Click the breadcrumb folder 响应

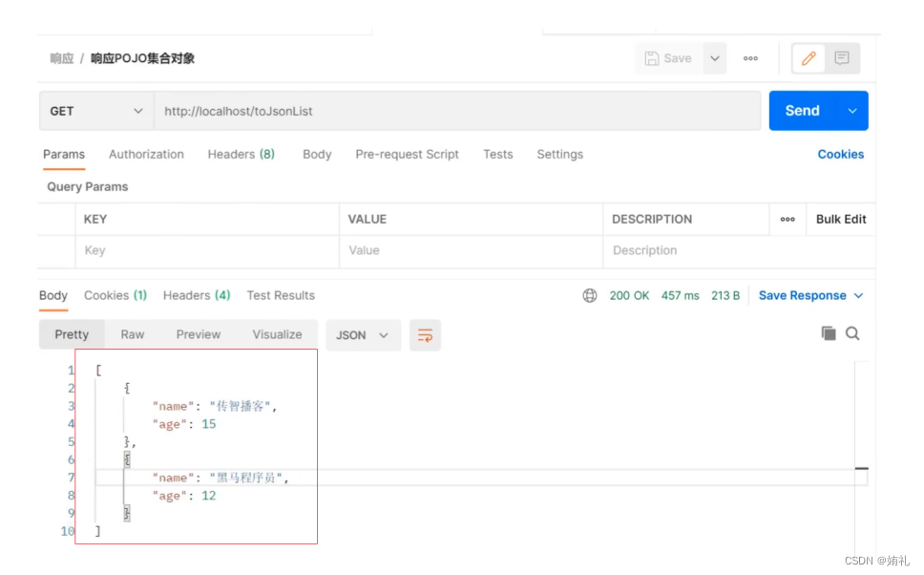62,58
